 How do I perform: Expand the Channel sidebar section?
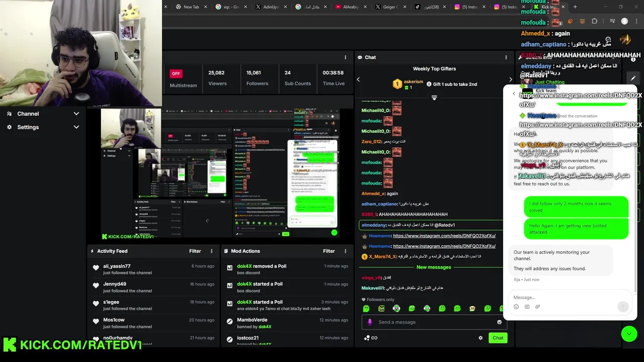coord(43,114)
